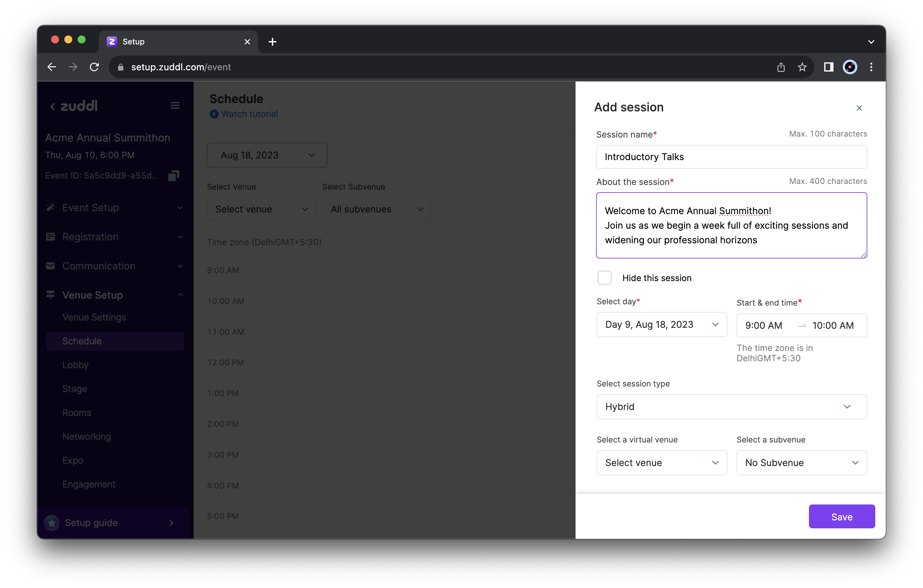This screenshot has height=588, width=923.
Task: Click the browser share icon
Action: coord(781,67)
